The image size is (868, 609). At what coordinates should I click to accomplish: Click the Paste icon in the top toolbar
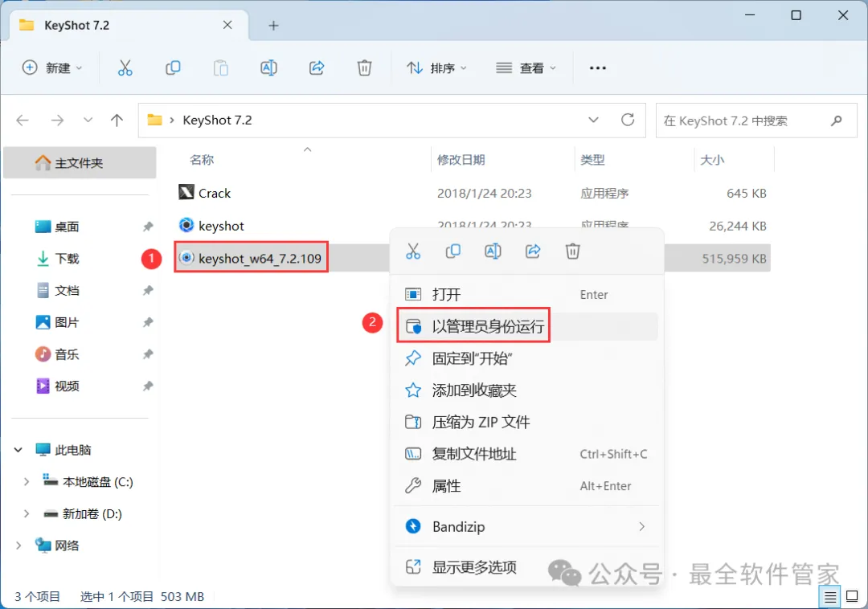(221, 68)
